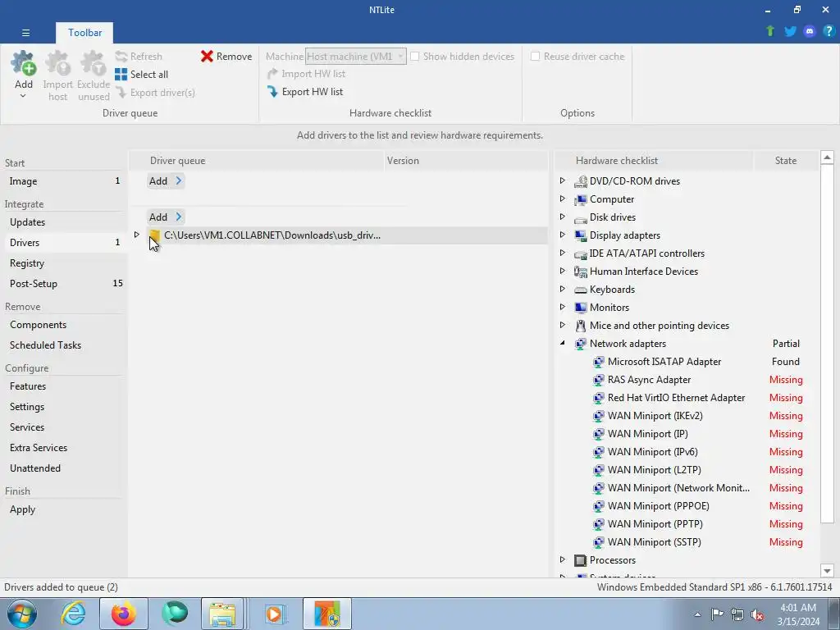840x630 pixels.
Task: Open Internet Explorer from the taskbar
Action: point(73,614)
